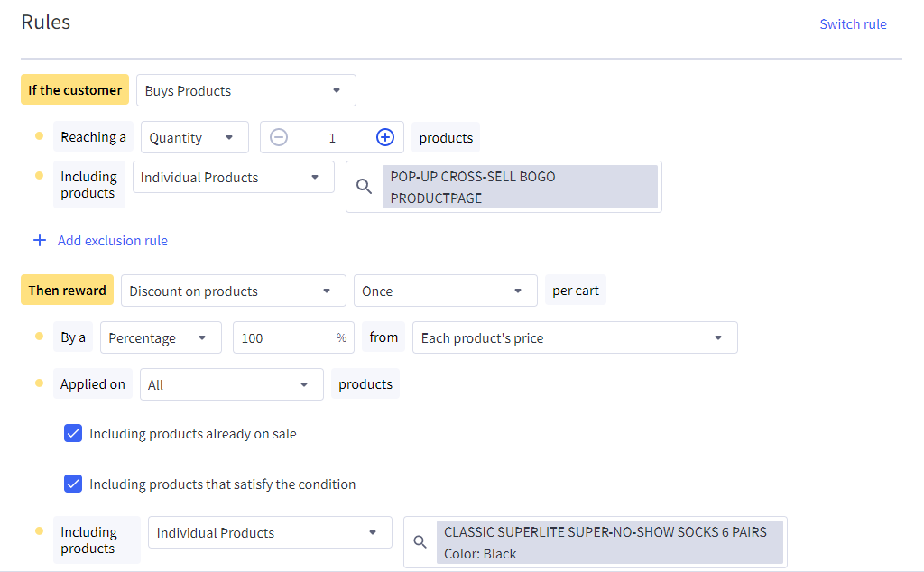Click 'Add exclusion rule' link
Screen dimensions: 924x572
click(x=113, y=241)
